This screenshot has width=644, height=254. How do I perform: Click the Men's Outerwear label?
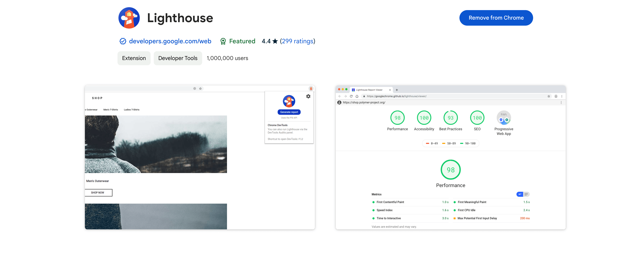98,181
